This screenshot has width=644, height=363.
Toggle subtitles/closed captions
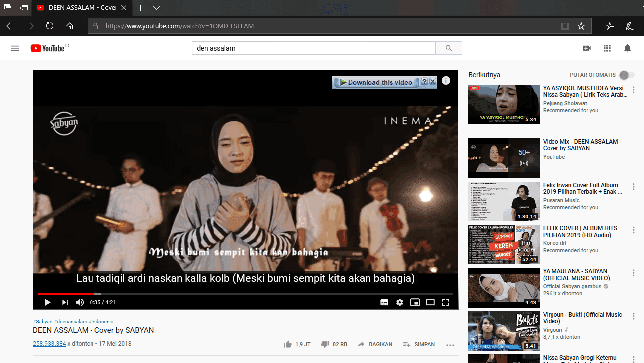point(384,302)
